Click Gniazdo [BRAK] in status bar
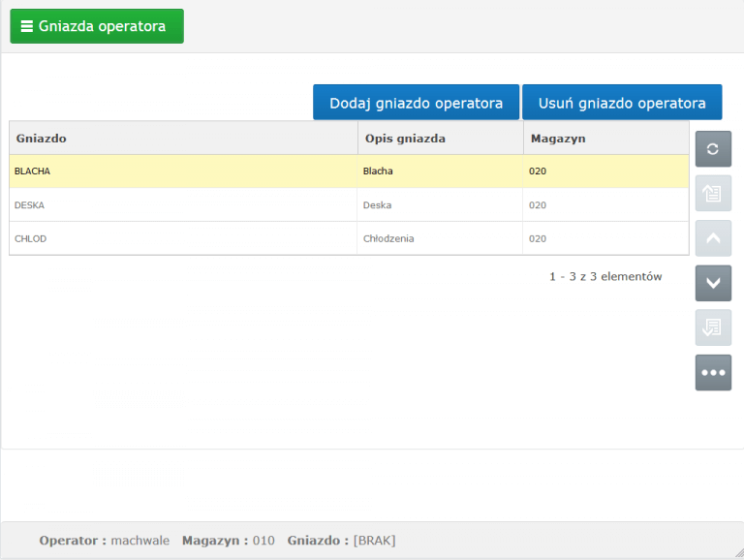This screenshot has height=560, width=744. click(x=341, y=541)
